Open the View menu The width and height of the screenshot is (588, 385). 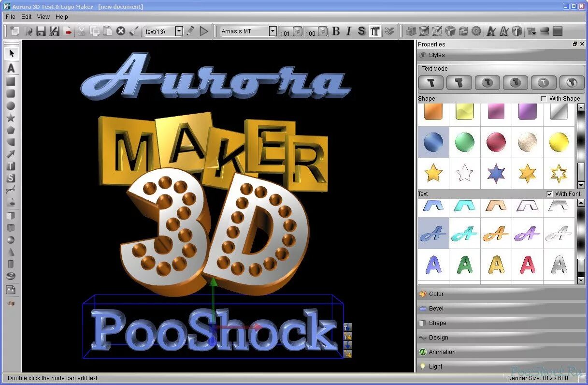(43, 17)
